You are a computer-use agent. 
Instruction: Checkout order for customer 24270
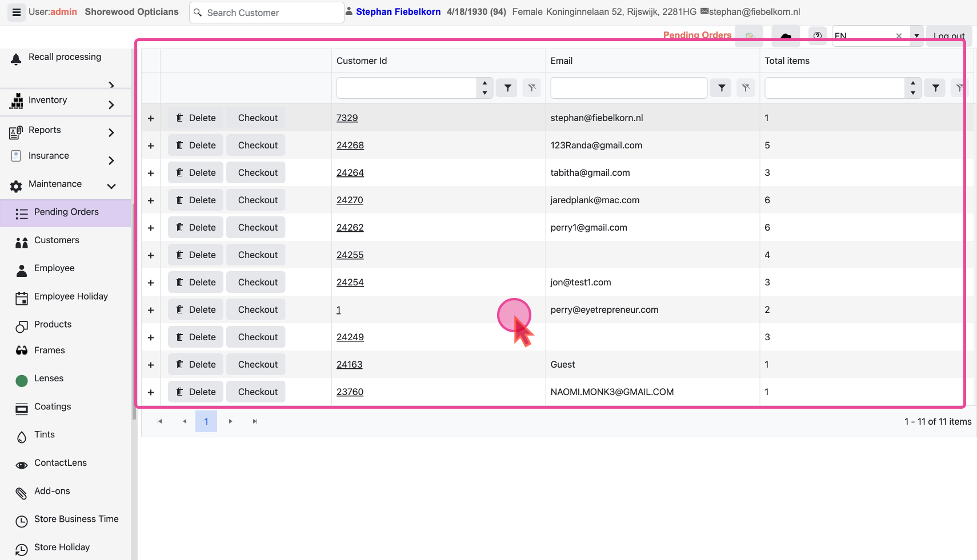pos(258,200)
